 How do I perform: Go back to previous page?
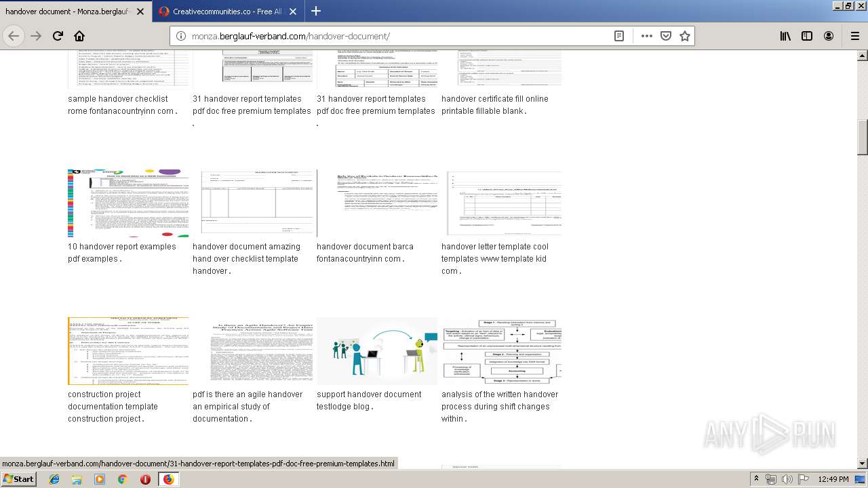[14, 36]
